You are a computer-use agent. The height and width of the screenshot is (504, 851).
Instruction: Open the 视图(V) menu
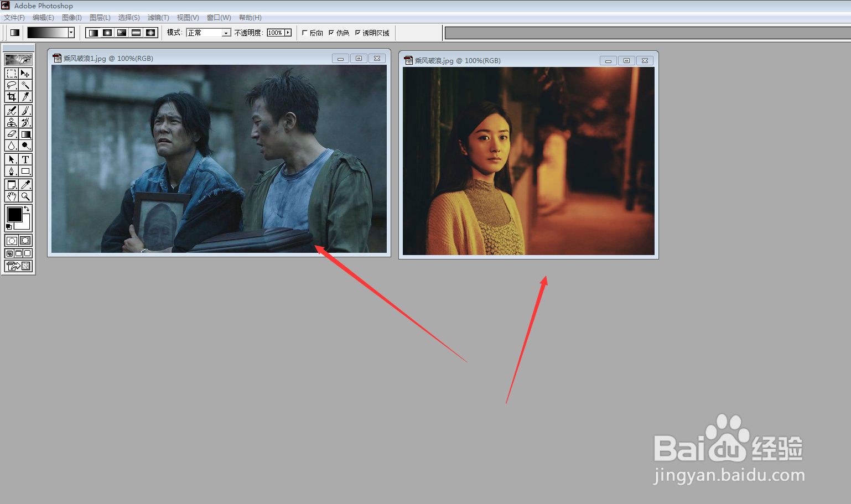tap(188, 18)
